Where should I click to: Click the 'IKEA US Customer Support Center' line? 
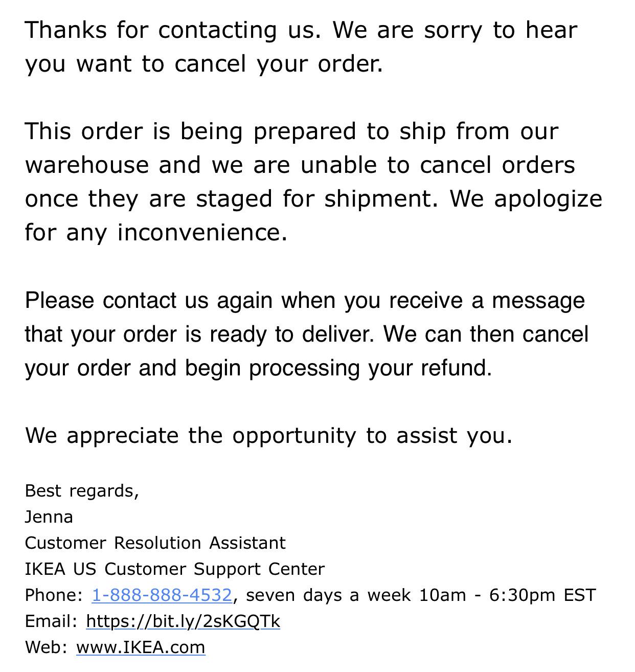[174, 569]
